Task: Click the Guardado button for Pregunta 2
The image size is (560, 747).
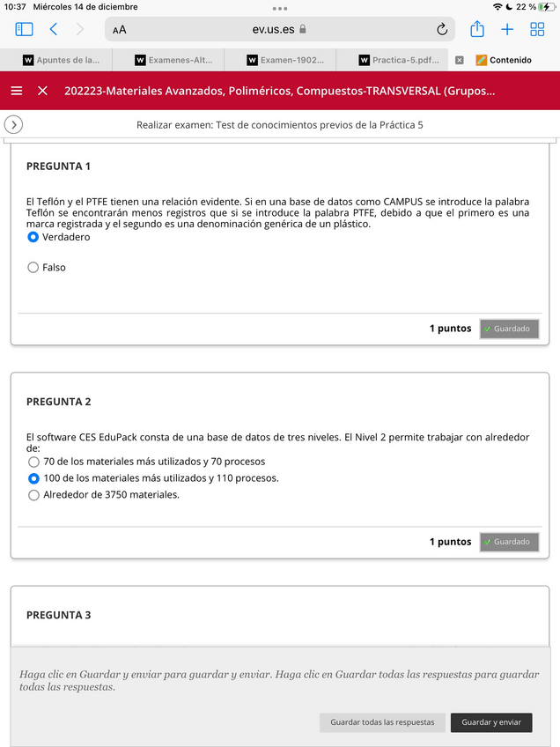Action: [x=509, y=542]
